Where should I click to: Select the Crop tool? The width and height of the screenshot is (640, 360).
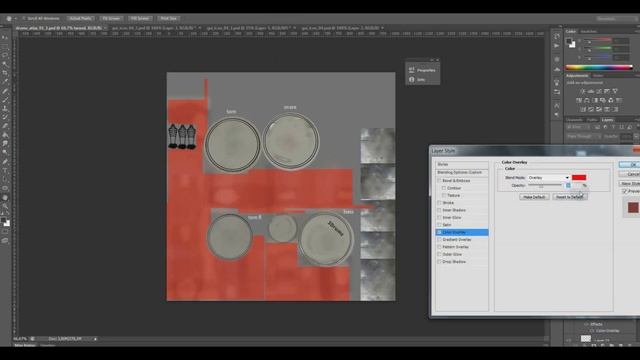click(5, 73)
